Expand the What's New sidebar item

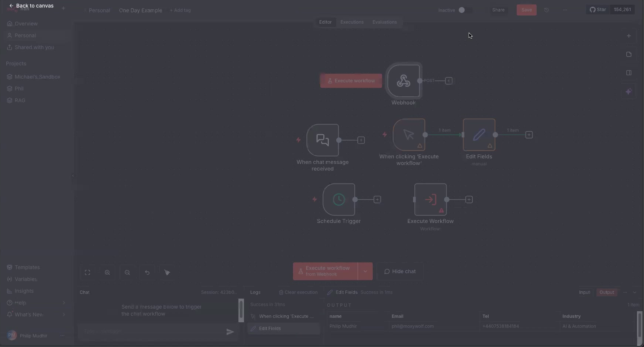pyautogui.click(x=36, y=315)
